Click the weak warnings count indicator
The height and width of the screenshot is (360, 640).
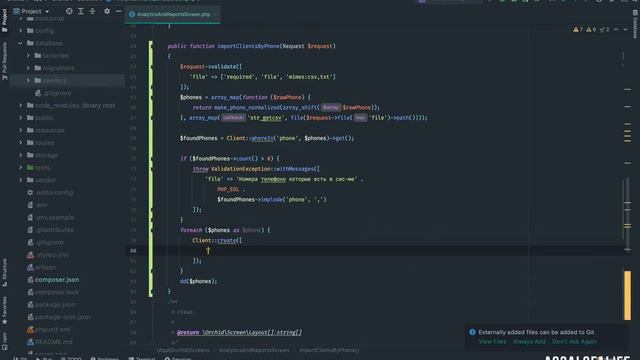(591, 29)
